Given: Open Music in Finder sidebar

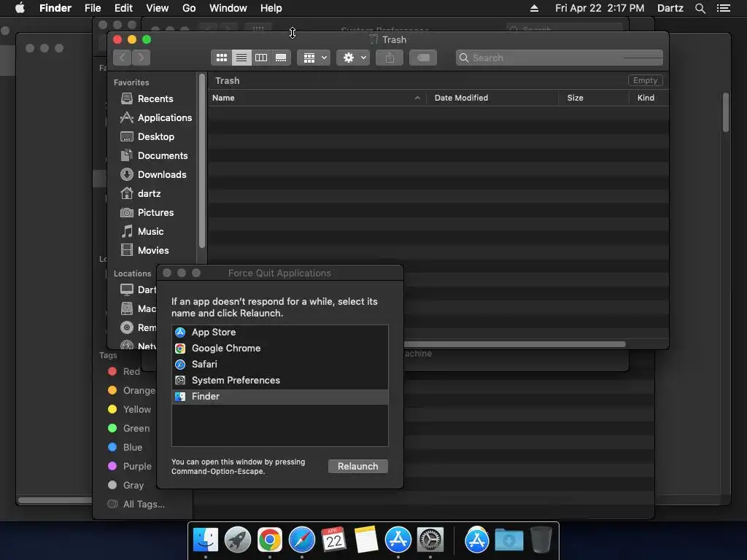Looking at the screenshot, I should (x=142, y=231).
